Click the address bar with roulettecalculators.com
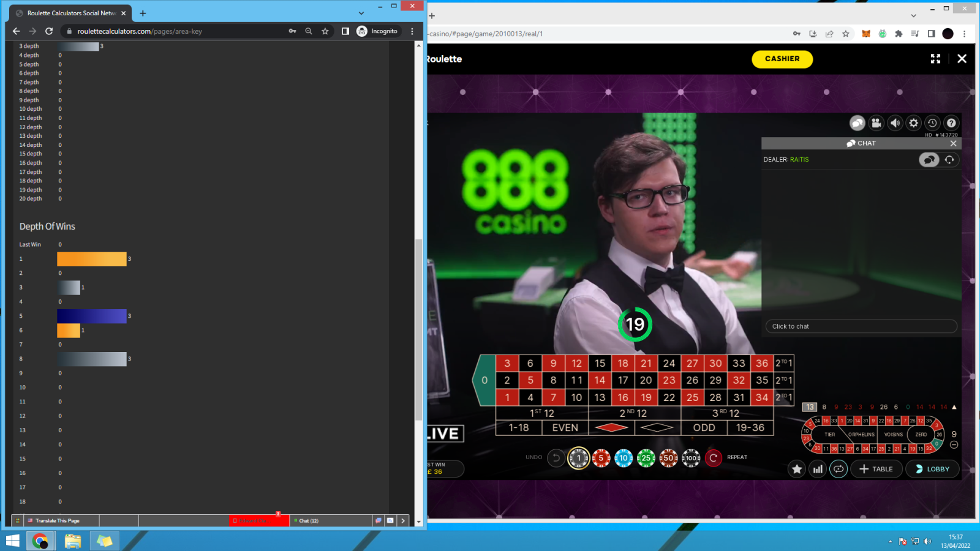The height and width of the screenshot is (551, 980). click(x=171, y=31)
